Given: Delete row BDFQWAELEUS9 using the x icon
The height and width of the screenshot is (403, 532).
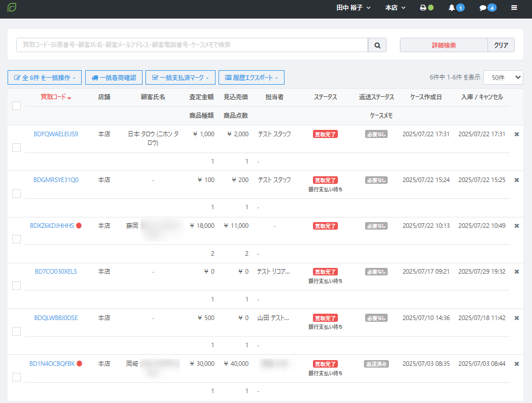Looking at the screenshot, I should [x=516, y=134].
